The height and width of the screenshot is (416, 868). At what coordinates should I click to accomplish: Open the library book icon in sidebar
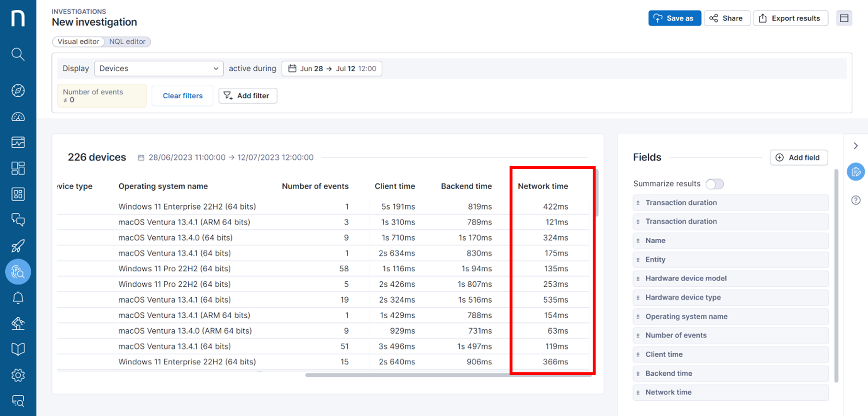click(x=18, y=349)
